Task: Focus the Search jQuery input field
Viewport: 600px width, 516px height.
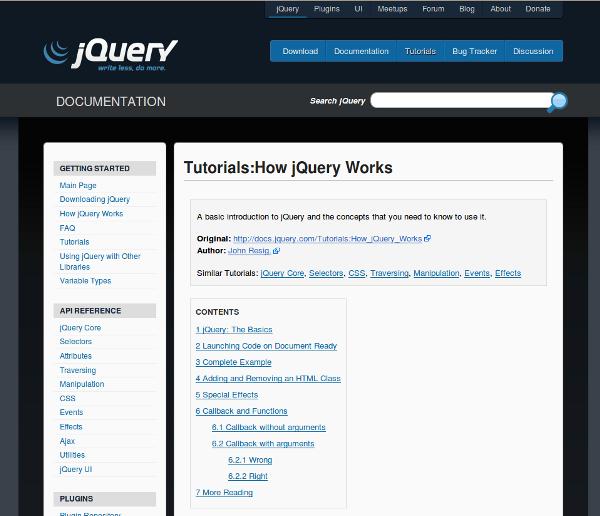Action: click(461, 100)
